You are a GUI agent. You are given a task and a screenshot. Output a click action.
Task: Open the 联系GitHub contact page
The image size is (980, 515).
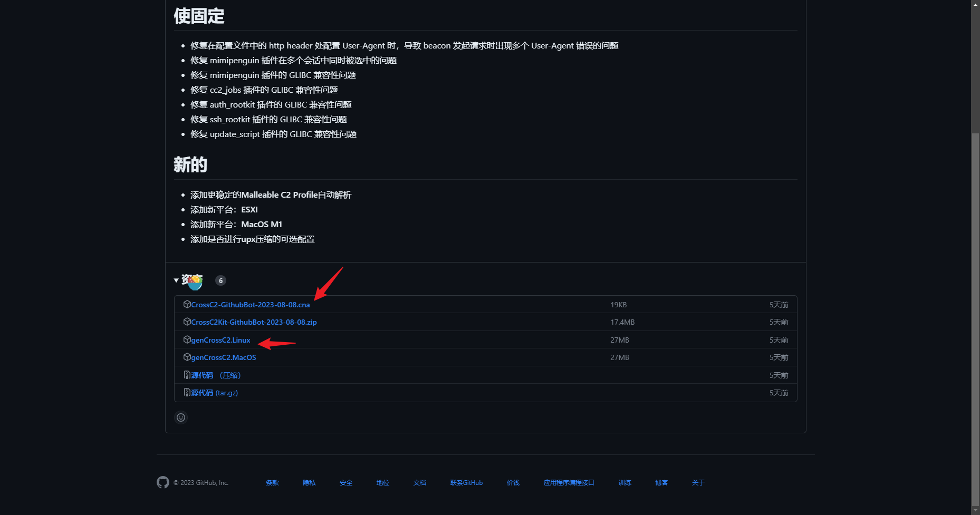[x=466, y=482]
